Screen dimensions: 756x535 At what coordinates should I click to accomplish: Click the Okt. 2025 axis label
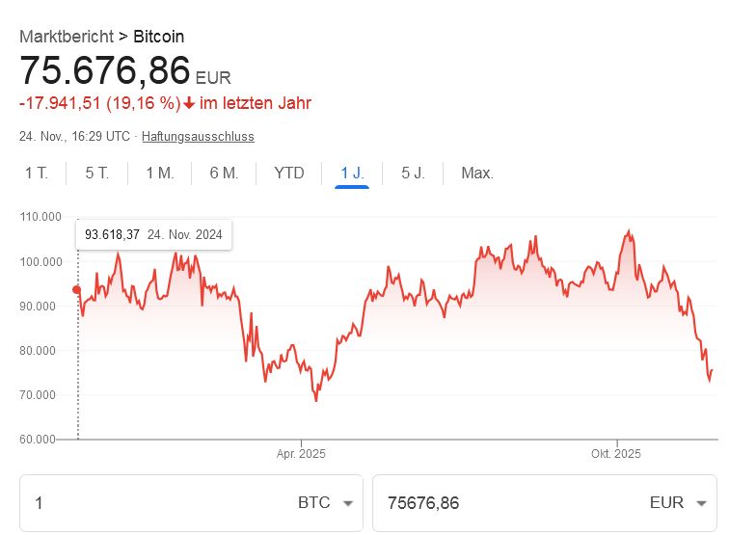pos(616,454)
